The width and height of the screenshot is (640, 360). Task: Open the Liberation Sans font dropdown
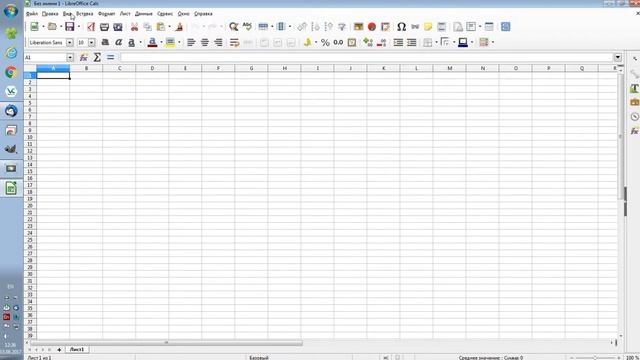(x=70, y=42)
